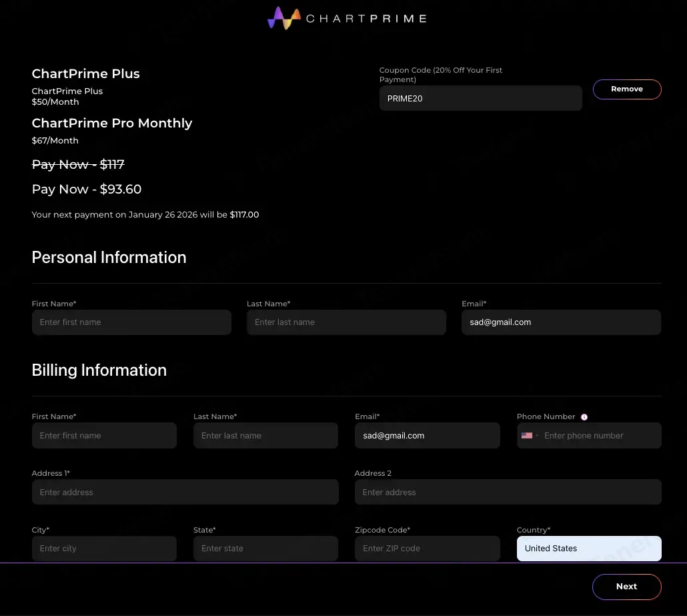Click the Personal Information section heading
Image resolution: width=687 pixels, height=616 pixels.
coord(109,258)
